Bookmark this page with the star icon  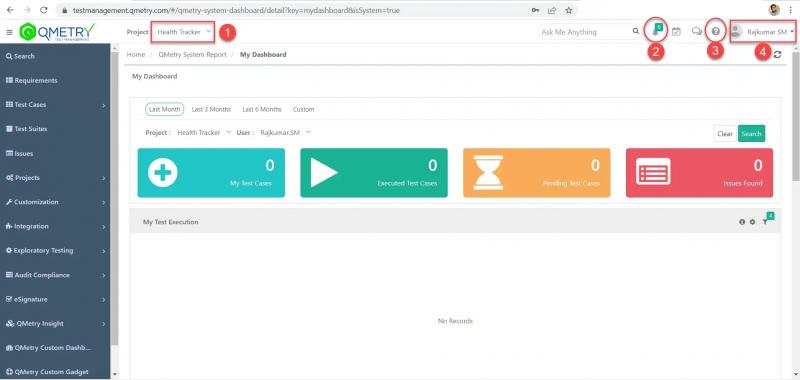pos(568,10)
